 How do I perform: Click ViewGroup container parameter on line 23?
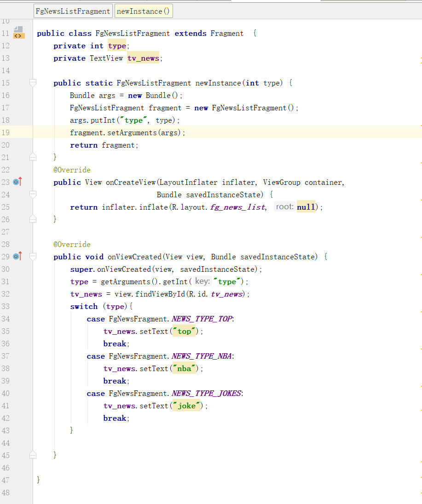(x=303, y=182)
